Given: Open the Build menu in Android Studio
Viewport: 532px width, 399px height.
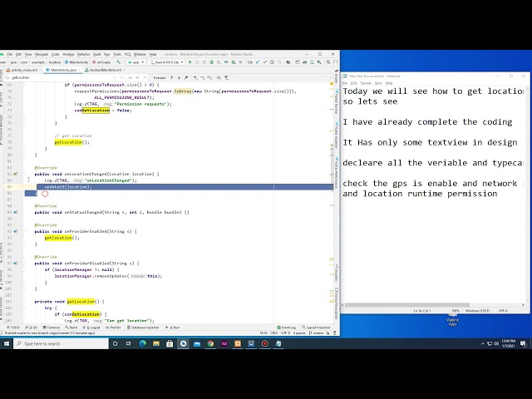Looking at the screenshot, I should pos(97,54).
